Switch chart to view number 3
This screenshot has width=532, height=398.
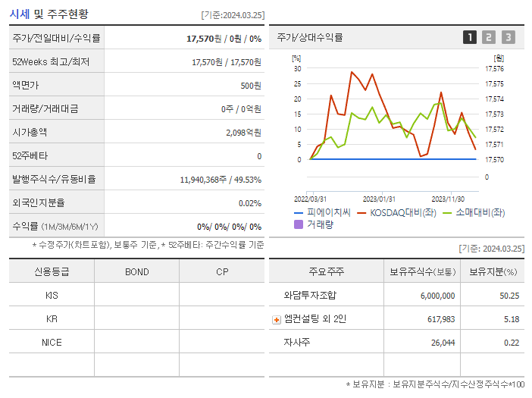pos(509,37)
